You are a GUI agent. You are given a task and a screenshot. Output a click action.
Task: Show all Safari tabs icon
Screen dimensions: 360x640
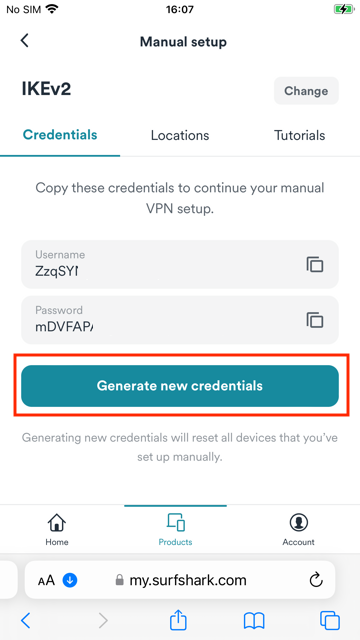click(330, 621)
